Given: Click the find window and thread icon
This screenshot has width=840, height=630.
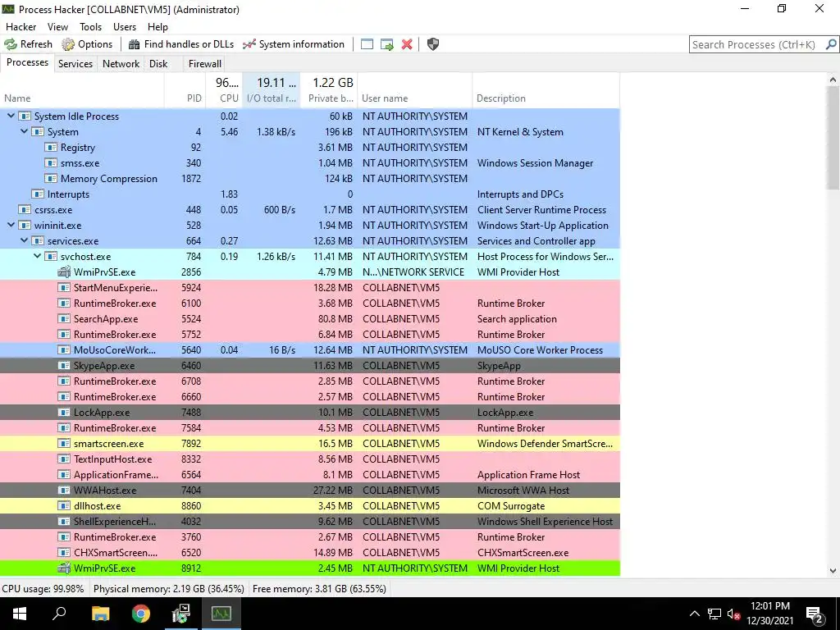Looking at the screenshot, I should [x=387, y=44].
